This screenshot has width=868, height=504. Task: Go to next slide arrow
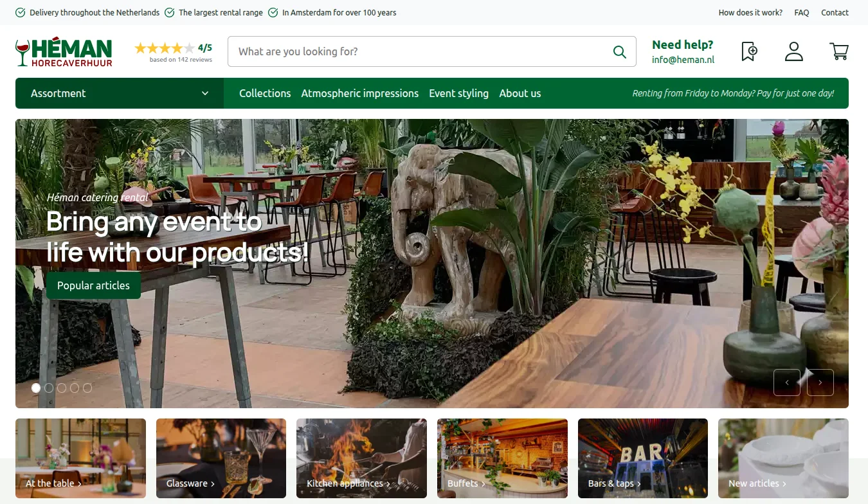pos(820,382)
